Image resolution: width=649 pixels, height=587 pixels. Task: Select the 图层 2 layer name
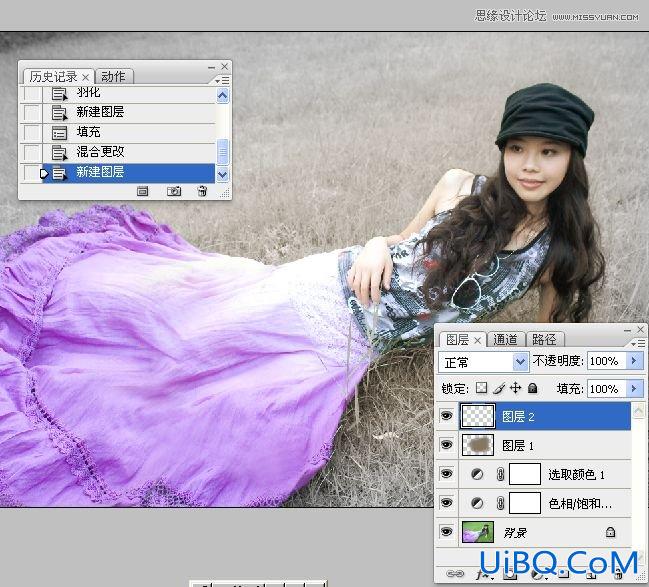(518, 416)
